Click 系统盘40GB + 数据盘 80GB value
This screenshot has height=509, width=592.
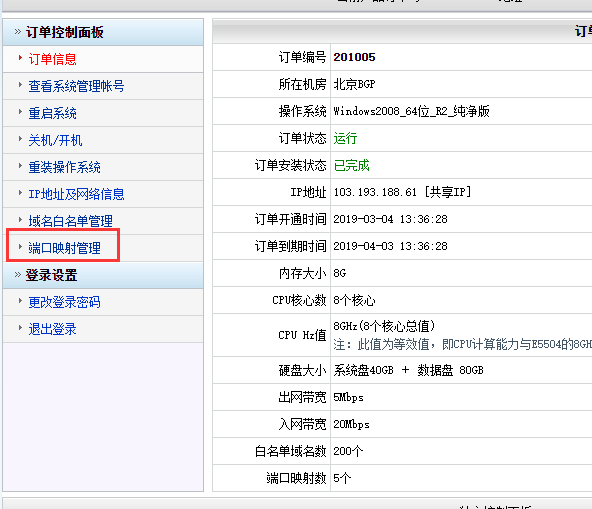(x=408, y=370)
